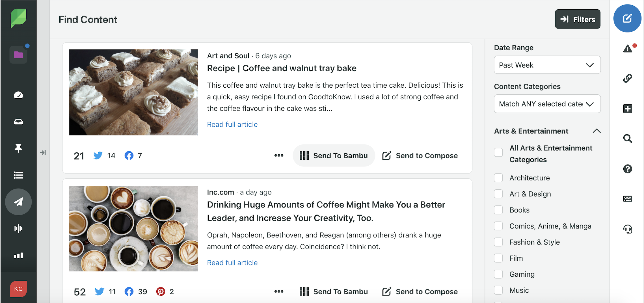The image size is (644, 303).
Task: Open the search magnifier icon
Action: [628, 138]
